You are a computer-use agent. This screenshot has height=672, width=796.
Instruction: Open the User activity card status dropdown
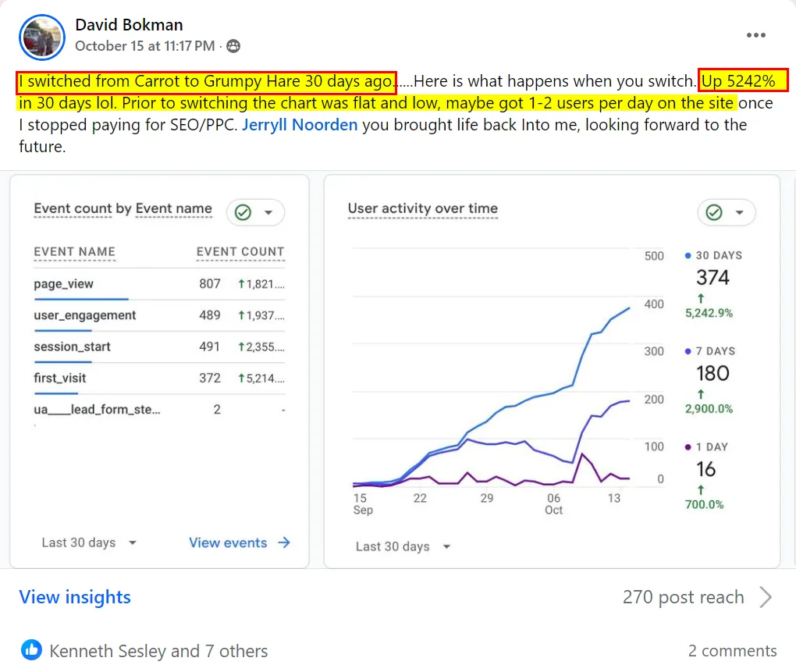739,212
